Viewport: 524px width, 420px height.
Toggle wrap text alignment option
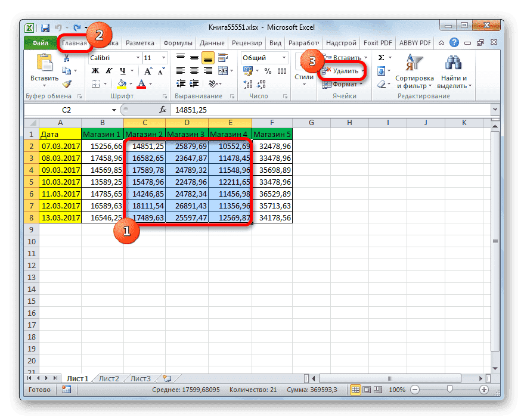[x=221, y=56]
